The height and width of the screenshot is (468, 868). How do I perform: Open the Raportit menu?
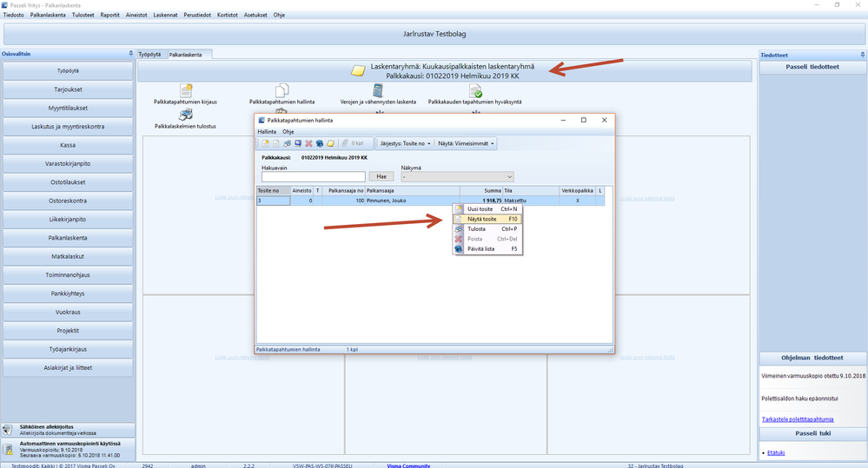click(x=109, y=15)
